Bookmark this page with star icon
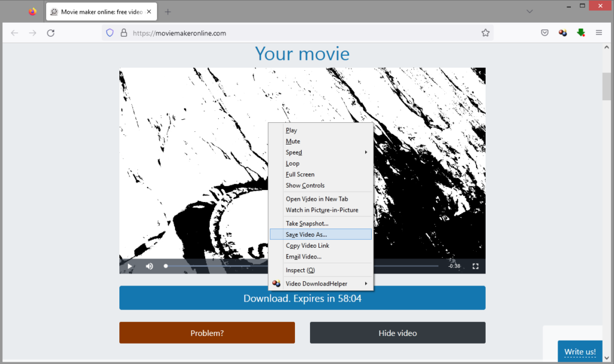 485,33
